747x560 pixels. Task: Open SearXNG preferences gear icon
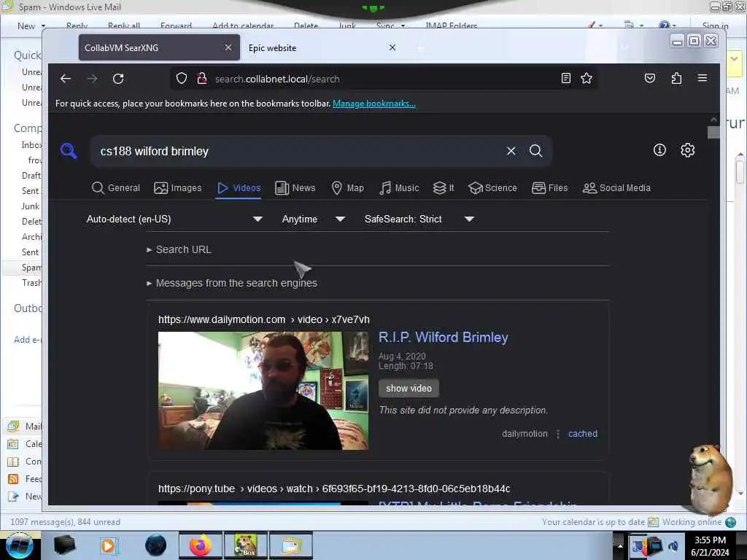pyautogui.click(x=687, y=150)
